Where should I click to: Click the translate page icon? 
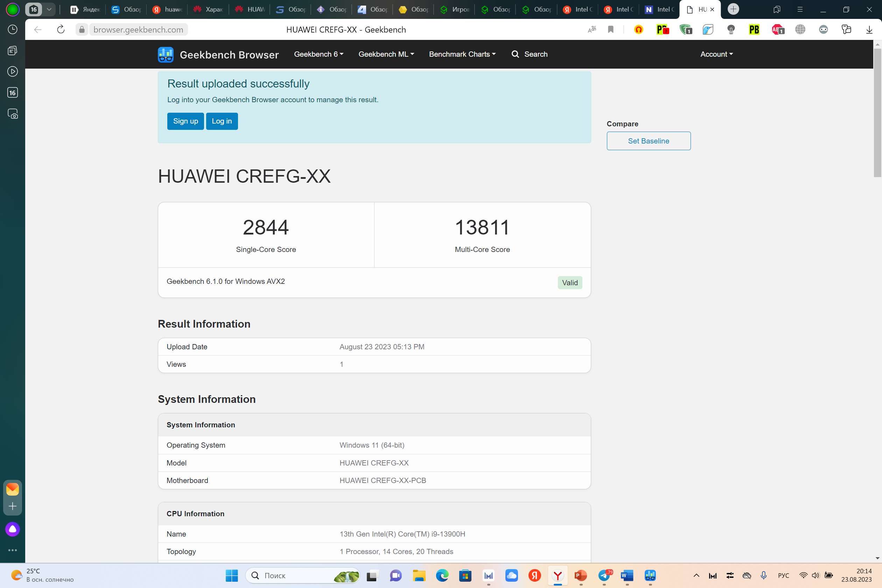click(x=592, y=30)
